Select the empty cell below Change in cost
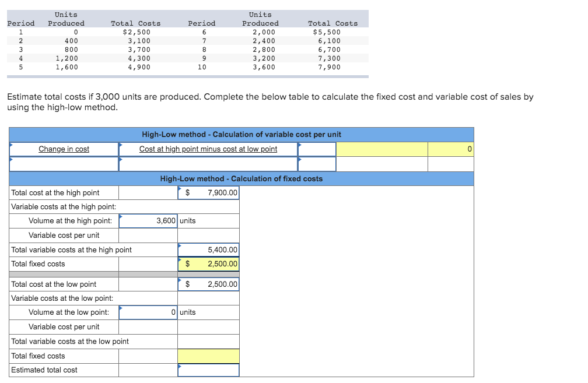The height and width of the screenshot is (383, 588). [x=64, y=164]
